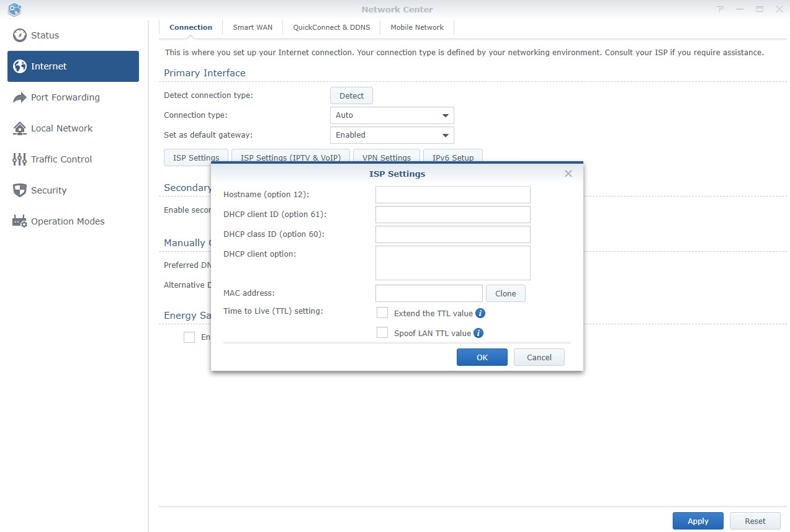Switch to the Smart WAN tab

[x=253, y=27]
